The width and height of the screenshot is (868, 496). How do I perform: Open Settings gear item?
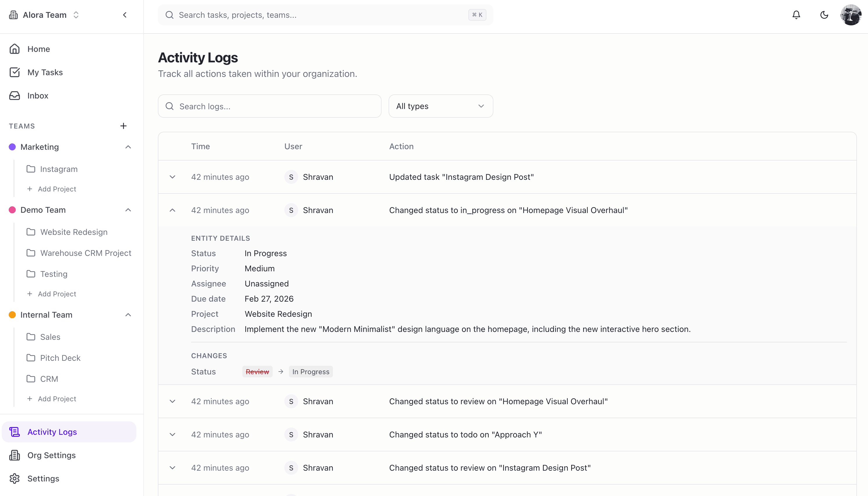[43, 479]
